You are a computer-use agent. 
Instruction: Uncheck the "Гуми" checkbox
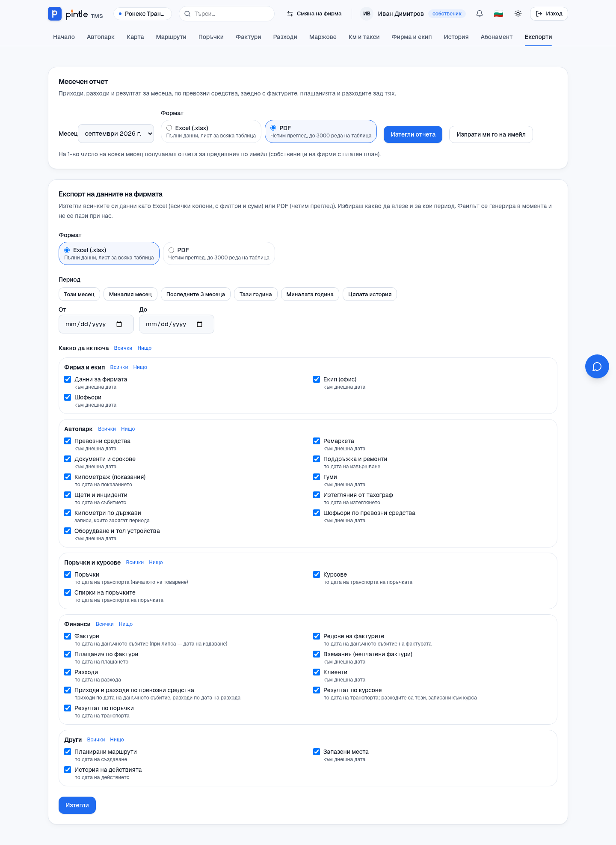(x=317, y=477)
